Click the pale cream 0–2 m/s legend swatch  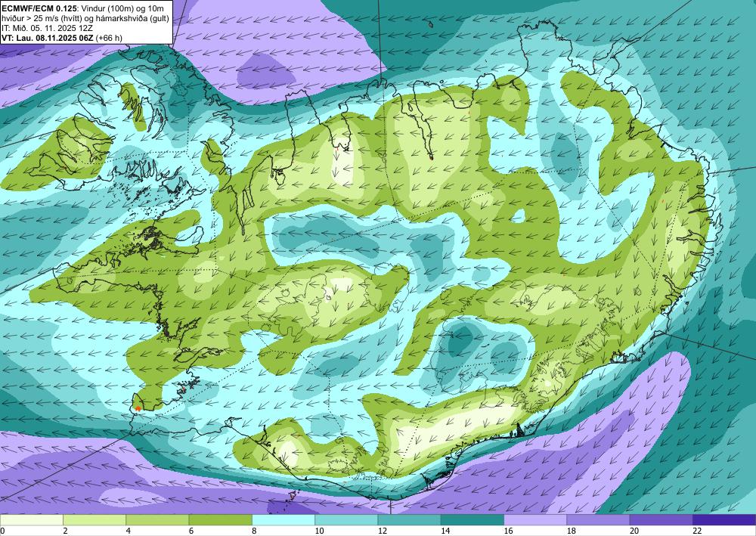pos(31,520)
